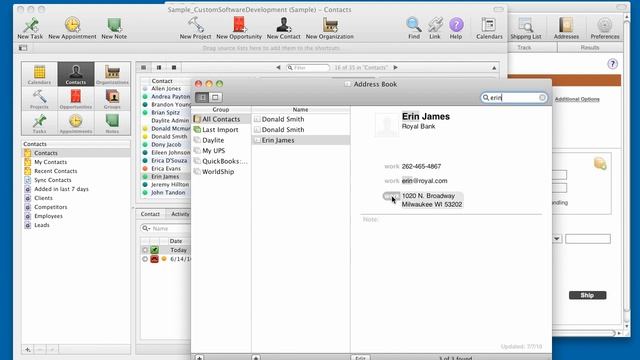The image size is (640, 360).
Task: Click New Opportunity icon
Action: pyautogui.click(x=239, y=24)
